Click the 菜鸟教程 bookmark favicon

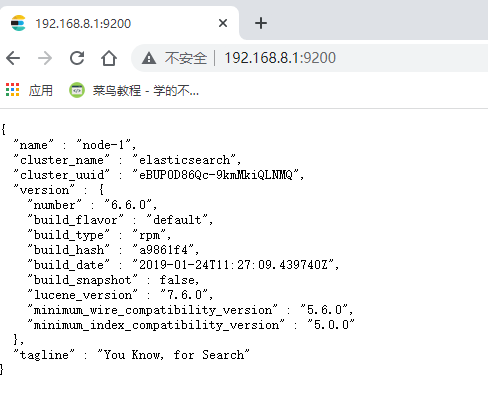click(77, 90)
